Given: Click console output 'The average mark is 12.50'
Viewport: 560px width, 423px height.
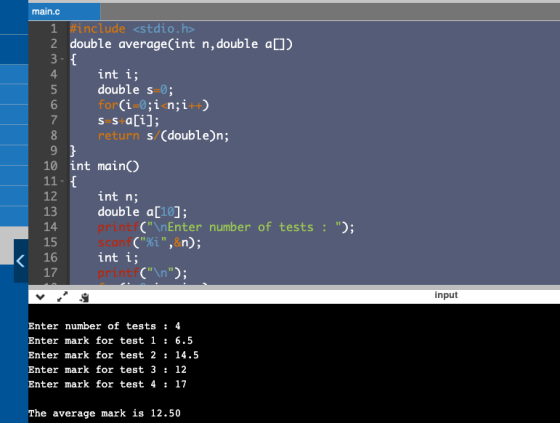Looking at the screenshot, I should pos(104,413).
